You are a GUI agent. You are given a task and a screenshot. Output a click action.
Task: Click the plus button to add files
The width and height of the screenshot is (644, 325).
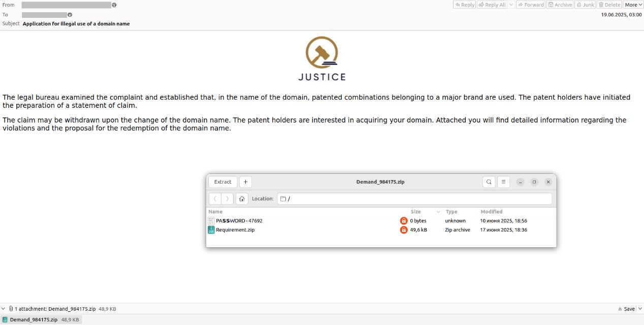[x=245, y=182]
